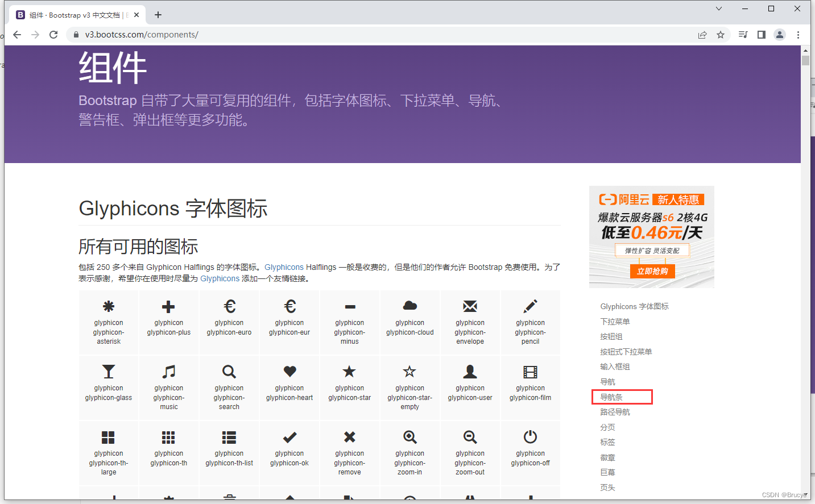Viewport: 815px width, 504px height.
Task: Click the glyphicon-asterisk icon
Action: (x=109, y=307)
